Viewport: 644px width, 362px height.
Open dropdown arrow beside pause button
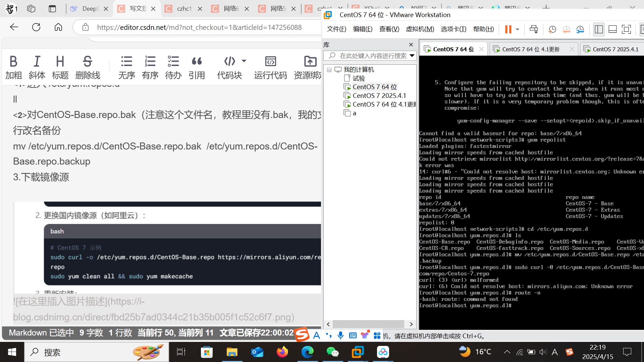click(x=518, y=29)
